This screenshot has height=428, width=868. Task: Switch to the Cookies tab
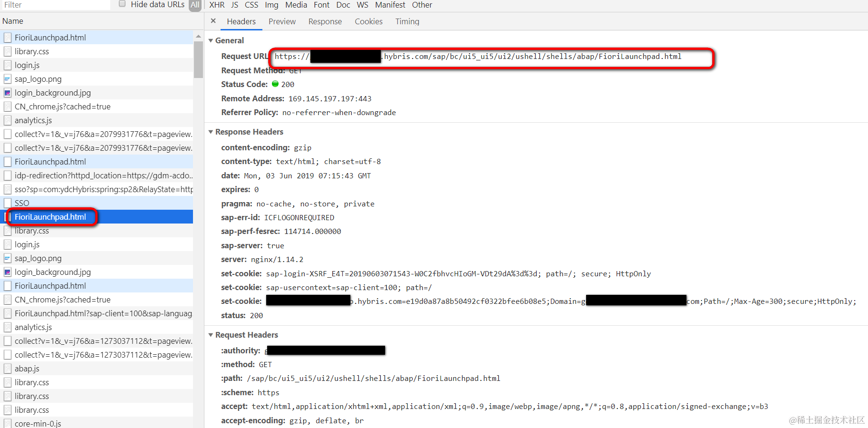pos(368,21)
